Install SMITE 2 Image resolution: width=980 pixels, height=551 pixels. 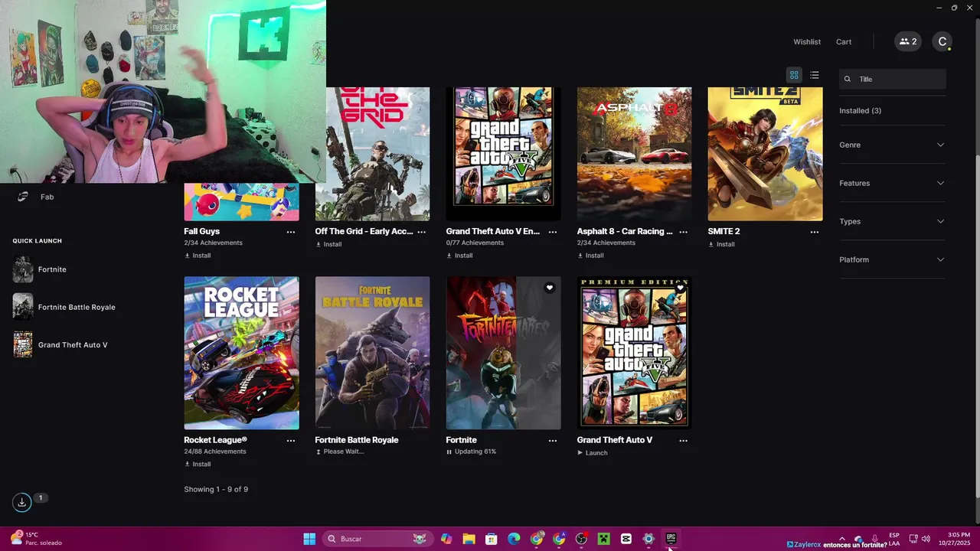pyautogui.click(x=721, y=244)
